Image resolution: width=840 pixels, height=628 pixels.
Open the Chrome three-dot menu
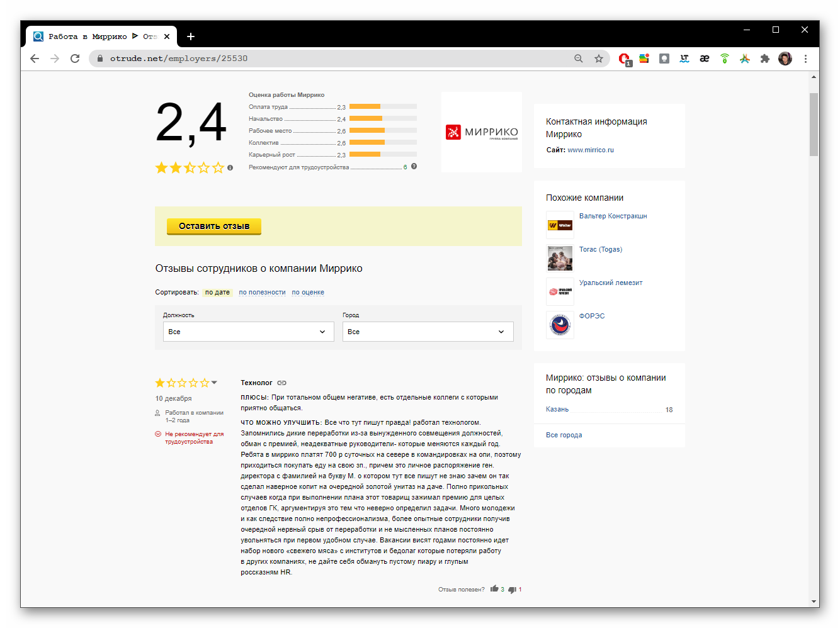click(x=805, y=59)
